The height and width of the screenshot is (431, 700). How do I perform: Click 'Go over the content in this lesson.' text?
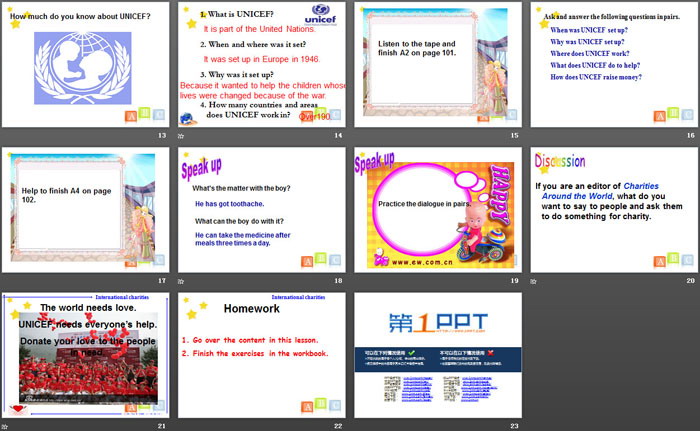pyautogui.click(x=250, y=340)
